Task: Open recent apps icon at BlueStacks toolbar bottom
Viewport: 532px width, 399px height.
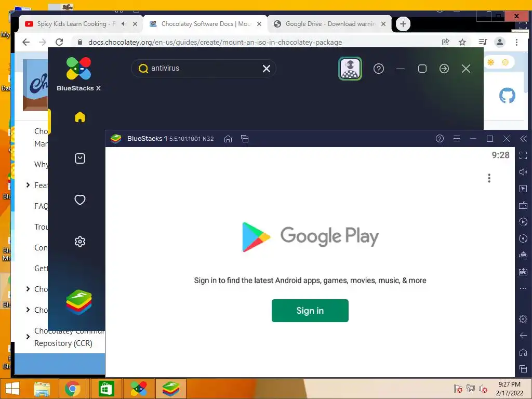Action: [523, 369]
